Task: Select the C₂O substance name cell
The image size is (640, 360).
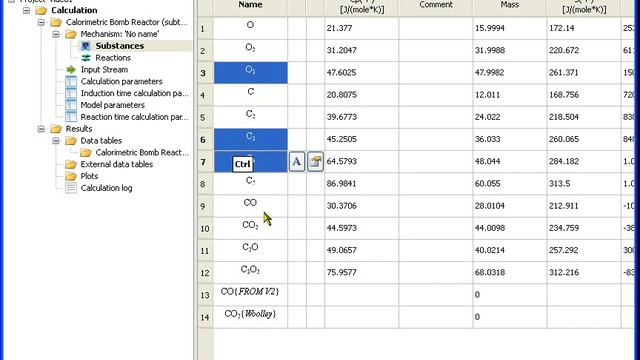Action: [250, 250]
